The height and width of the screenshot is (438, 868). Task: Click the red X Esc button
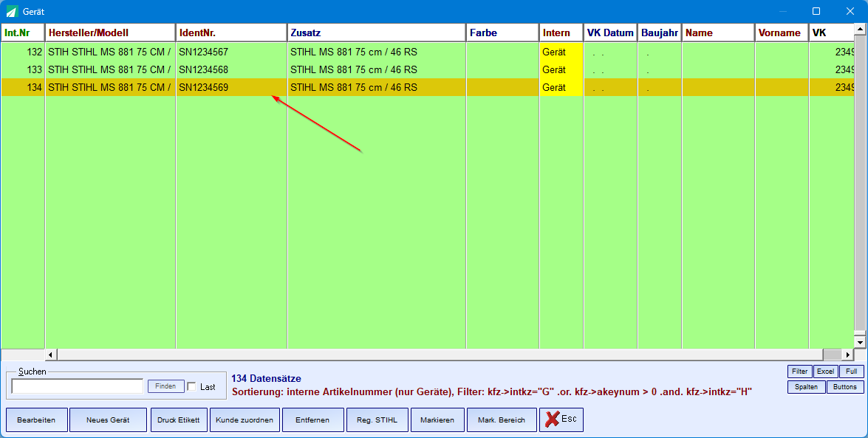point(561,420)
